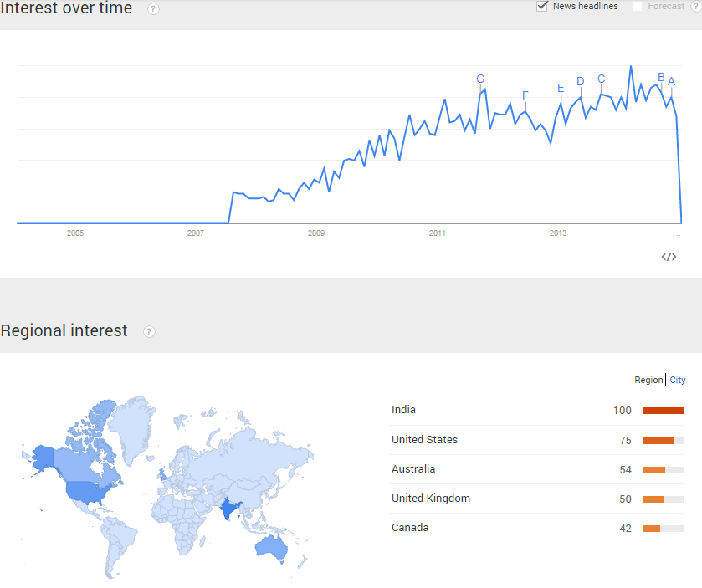Open news headline marker B

click(661, 78)
